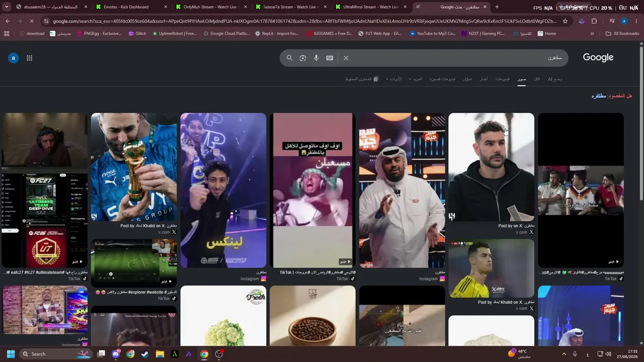Show more bookmarks with the chevron

pos(592,34)
